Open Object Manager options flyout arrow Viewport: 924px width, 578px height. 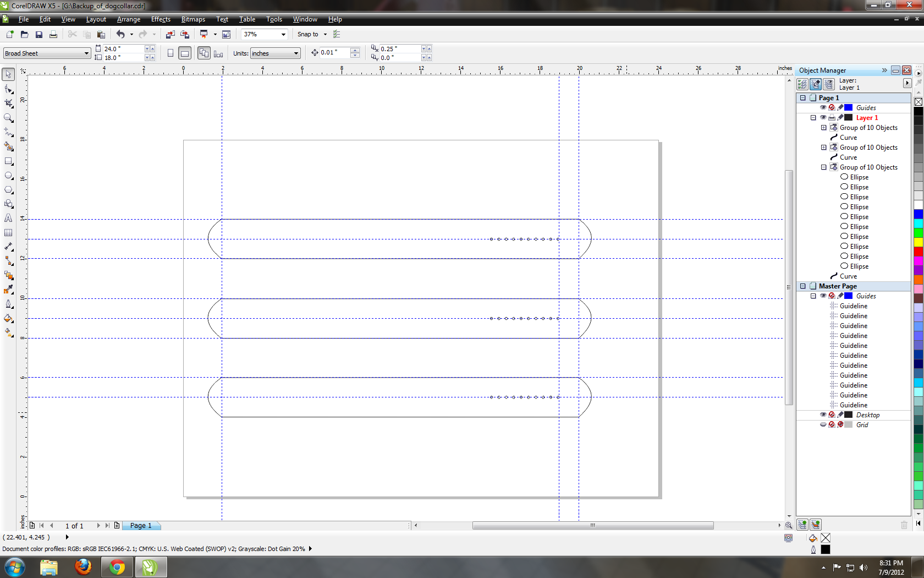[907, 83]
